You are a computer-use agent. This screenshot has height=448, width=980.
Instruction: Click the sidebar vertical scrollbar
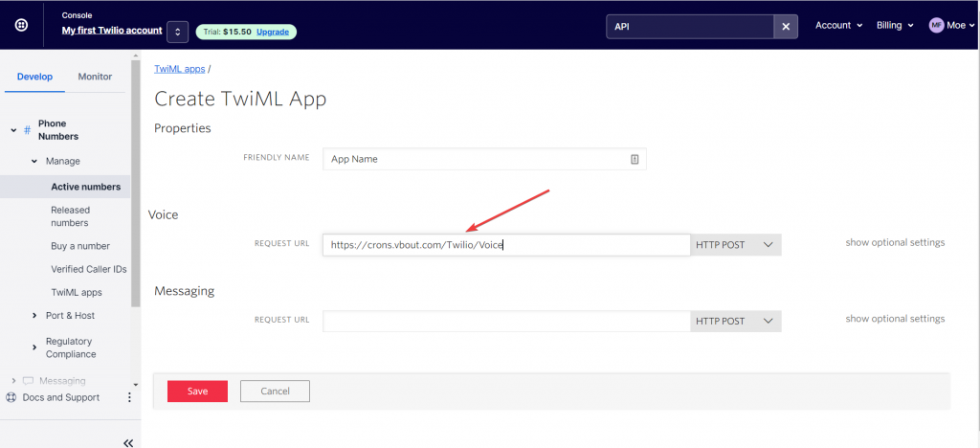pos(136,184)
